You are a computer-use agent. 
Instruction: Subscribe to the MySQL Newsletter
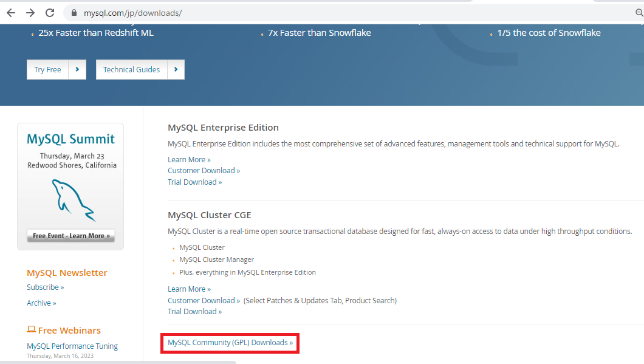(45, 287)
